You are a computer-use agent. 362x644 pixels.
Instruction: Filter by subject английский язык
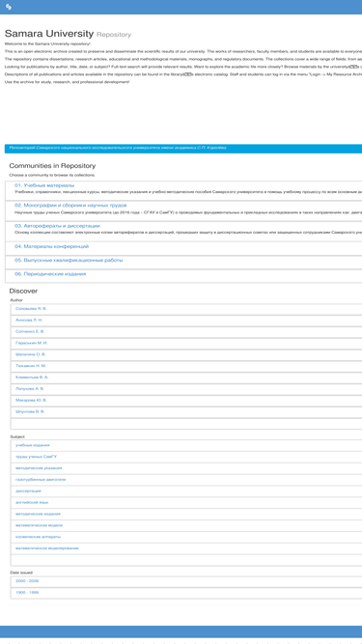point(32,503)
